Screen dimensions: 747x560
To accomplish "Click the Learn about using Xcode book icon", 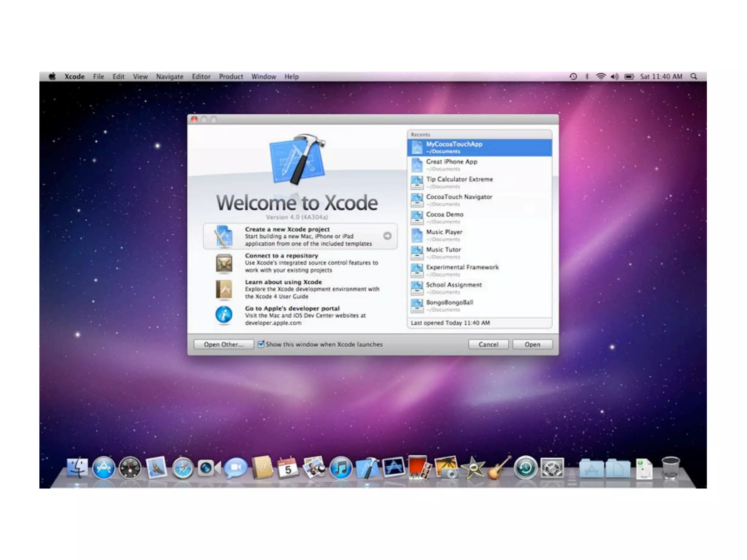I will pos(224,289).
